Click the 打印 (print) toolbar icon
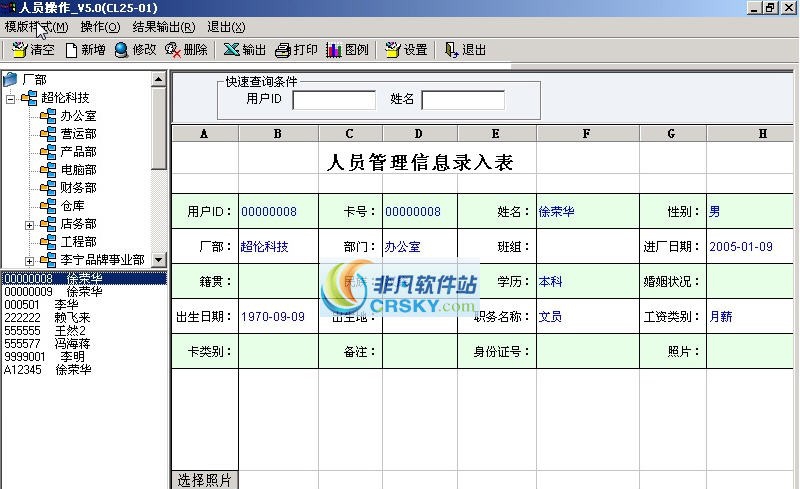 click(x=283, y=50)
